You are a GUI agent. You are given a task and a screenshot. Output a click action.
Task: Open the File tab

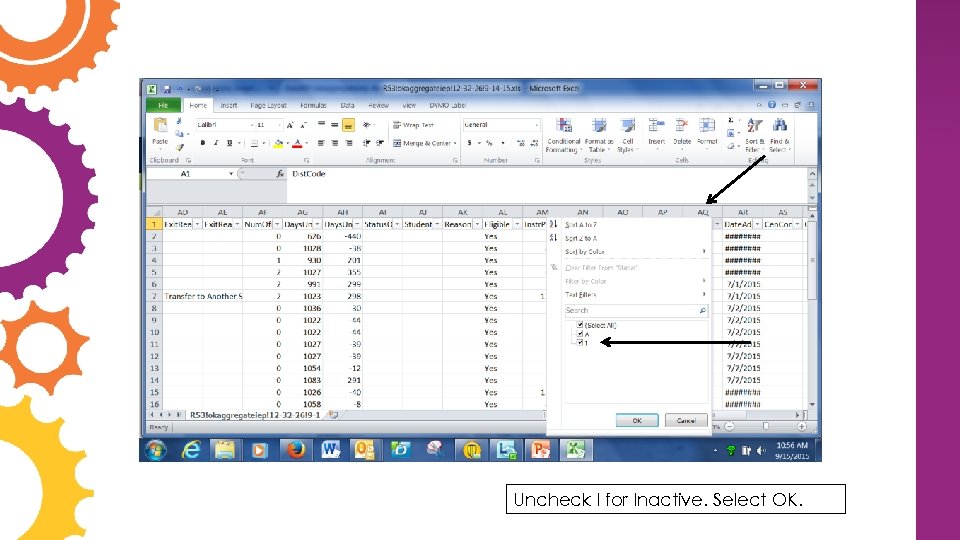(163, 105)
